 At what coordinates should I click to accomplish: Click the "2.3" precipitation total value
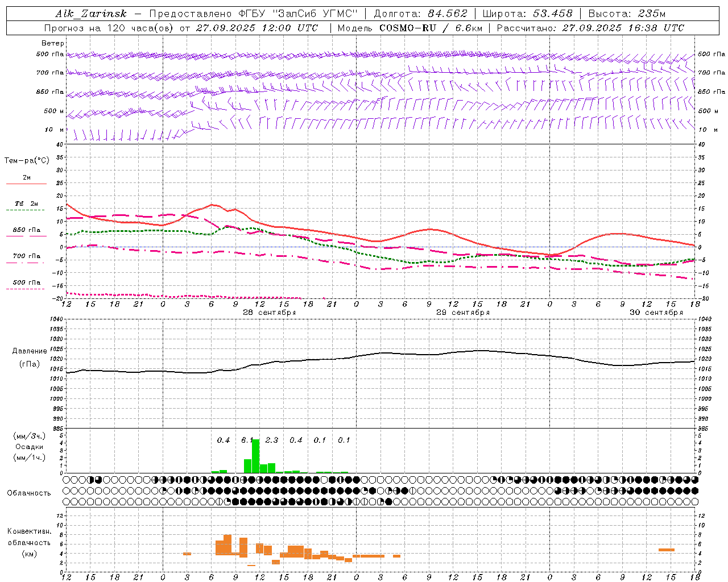[272, 440]
